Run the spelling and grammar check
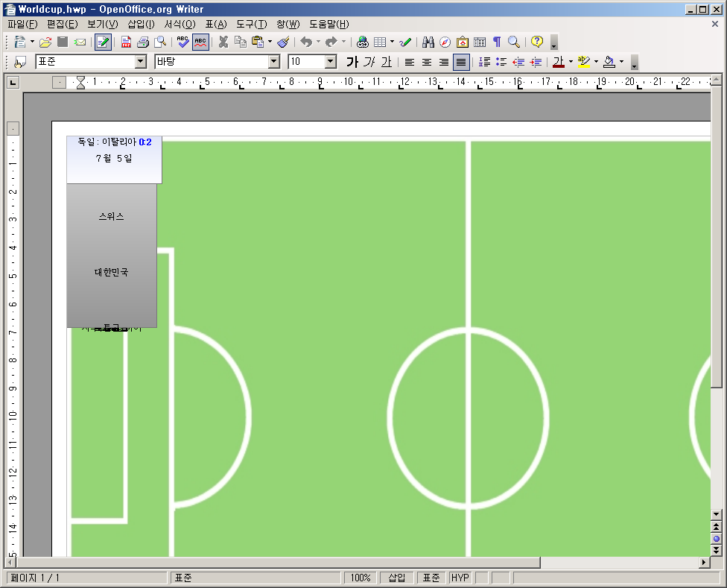The image size is (727, 588). pos(182,42)
